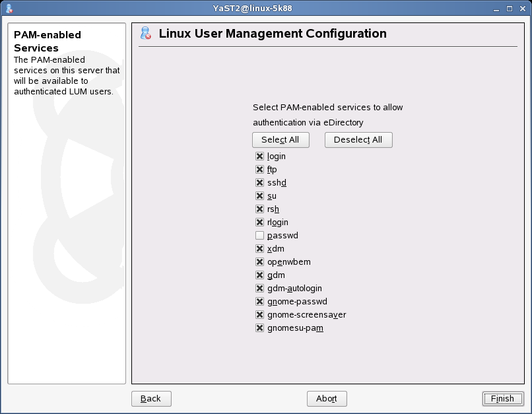The height and width of the screenshot is (414, 532).
Task: Click Finish to complete configuration
Action: pyautogui.click(x=502, y=399)
